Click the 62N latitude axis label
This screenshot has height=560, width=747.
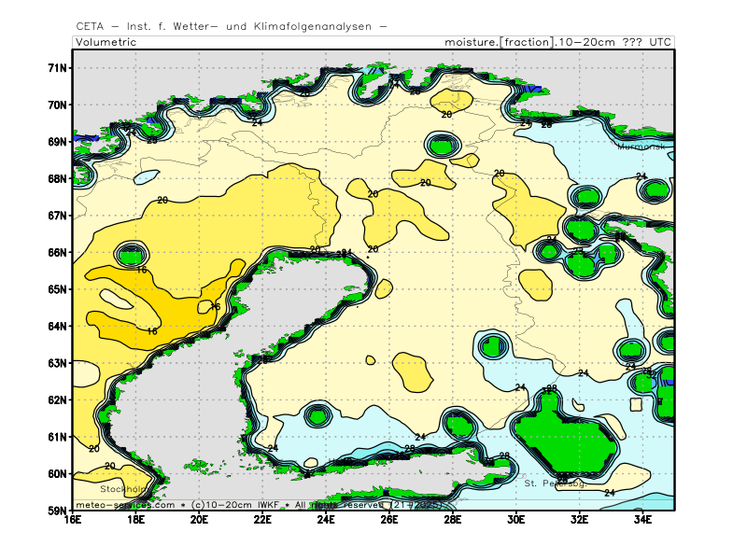[57, 400]
